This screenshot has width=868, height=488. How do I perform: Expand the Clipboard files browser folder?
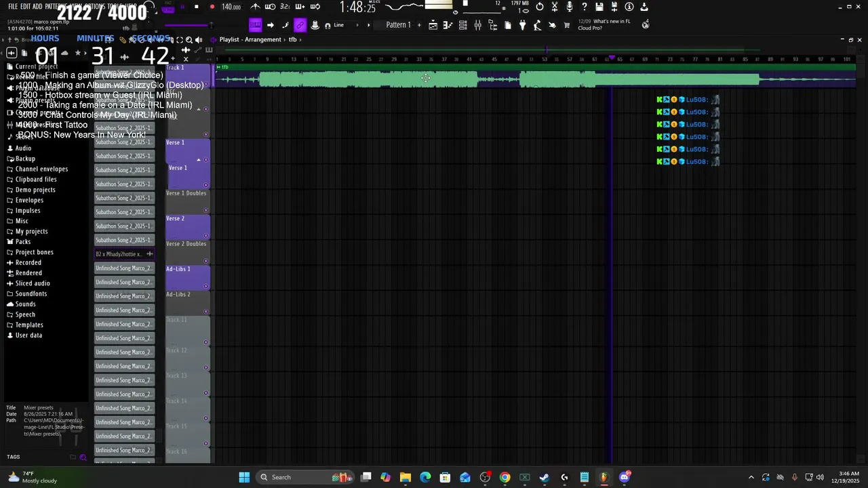(36, 180)
